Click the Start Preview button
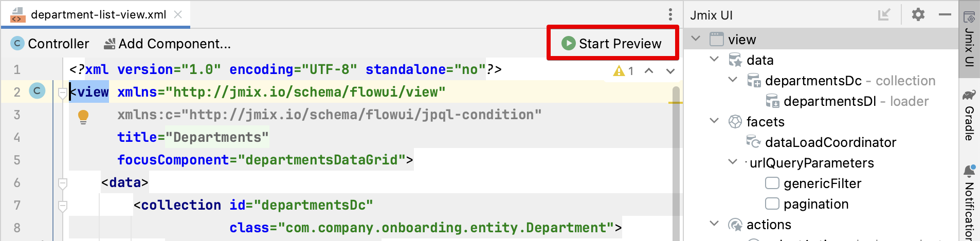This screenshot has width=980, height=241. (612, 44)
